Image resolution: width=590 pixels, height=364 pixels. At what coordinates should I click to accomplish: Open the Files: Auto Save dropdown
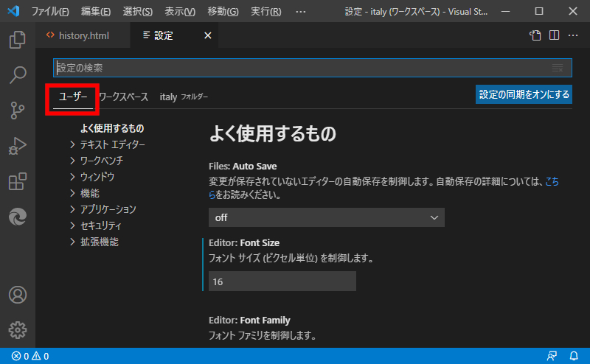point(326,217)
